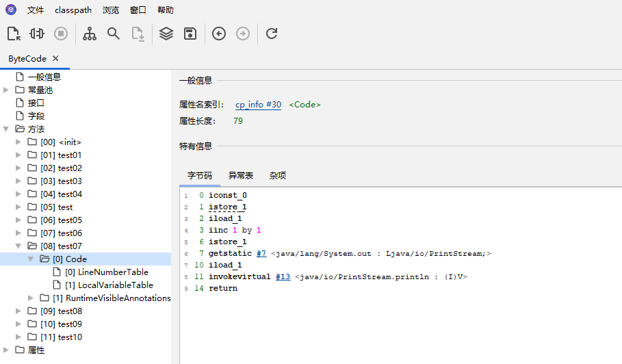Click the floppy disk save icon
Viewport: 622px width, 364px height.
(190, 34)
